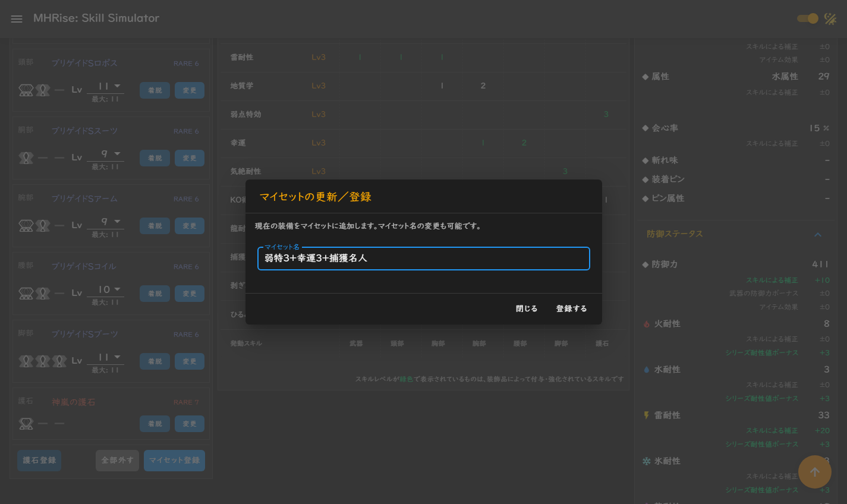Select a decoration slot icon on ブリゲイドSブーツ

[x=27, y=361]
